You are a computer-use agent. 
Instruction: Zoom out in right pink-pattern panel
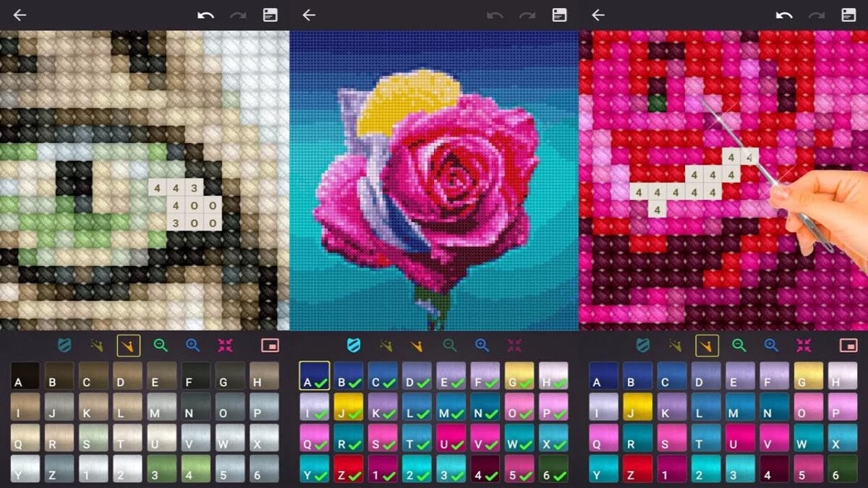[x=739, y=346]
